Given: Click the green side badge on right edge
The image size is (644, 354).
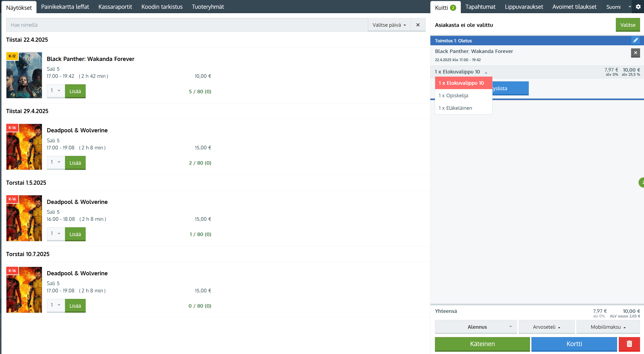Looking at the screenshot, I should [642, 182].
